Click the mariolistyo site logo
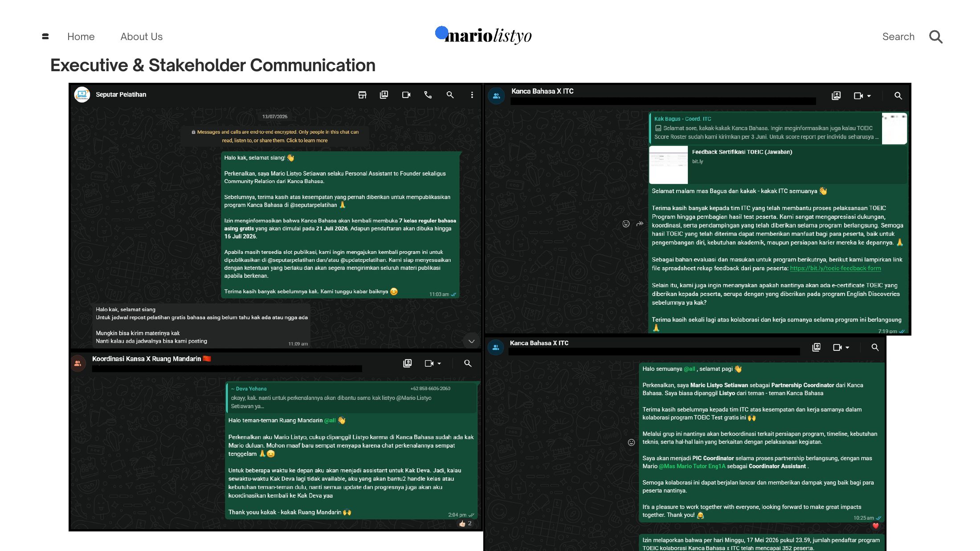Image resolution: width=980 pixels, height=551 pixels. 484,35
